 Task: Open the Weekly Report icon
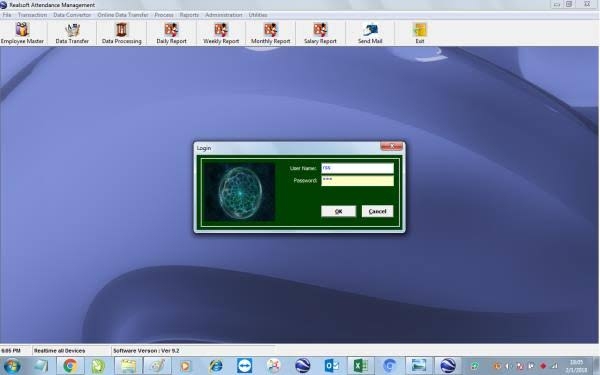[x=221, y=33]
